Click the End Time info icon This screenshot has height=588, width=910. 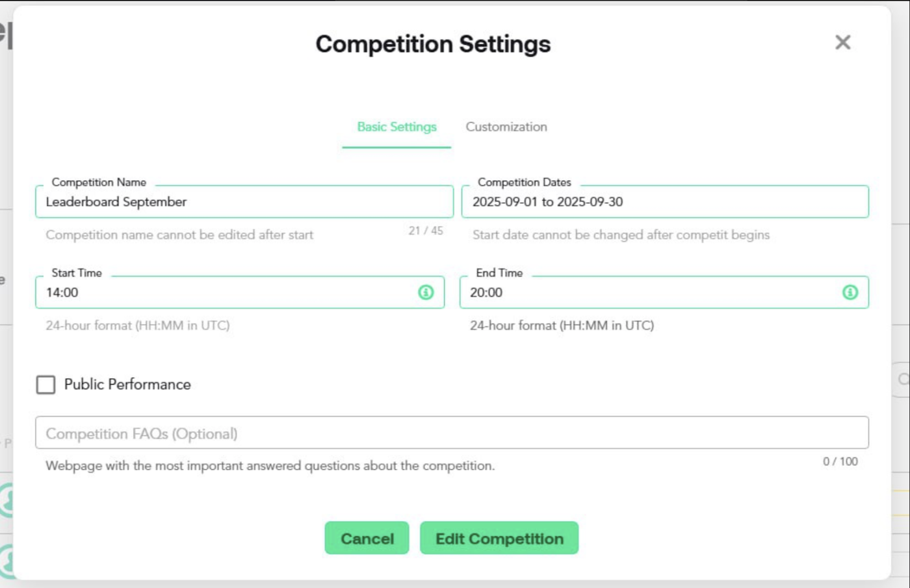tap(850, 292)
